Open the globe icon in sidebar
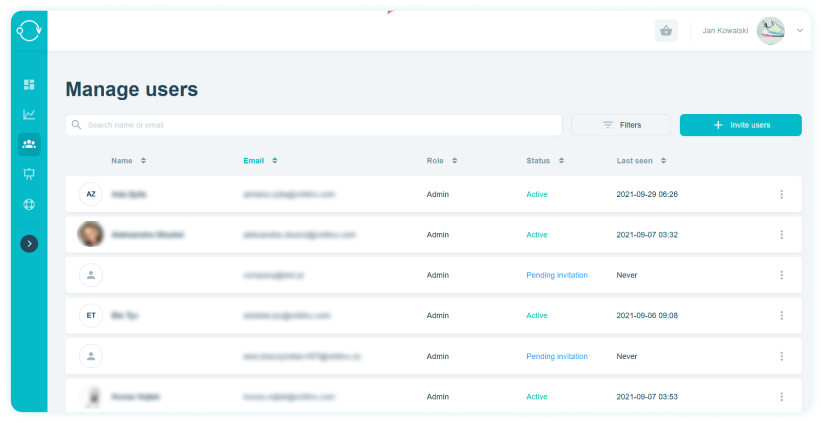The image size is (821, 423). pos(29,204)
